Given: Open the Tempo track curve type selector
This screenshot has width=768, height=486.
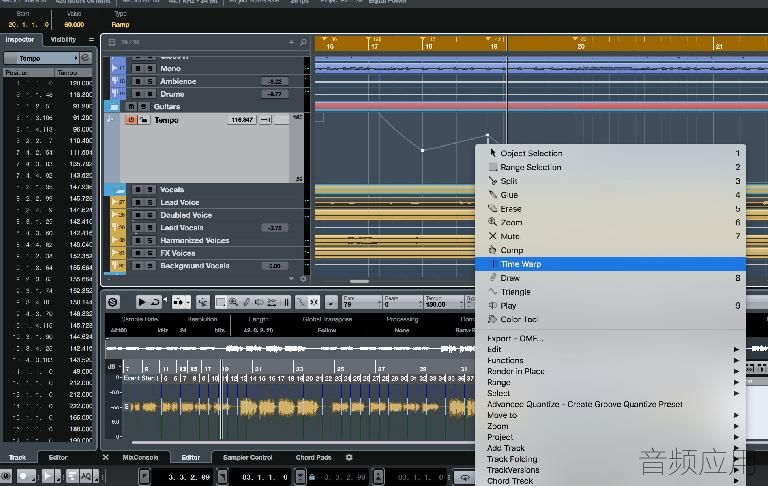Looking at the screenshot, I should point(265,120).
